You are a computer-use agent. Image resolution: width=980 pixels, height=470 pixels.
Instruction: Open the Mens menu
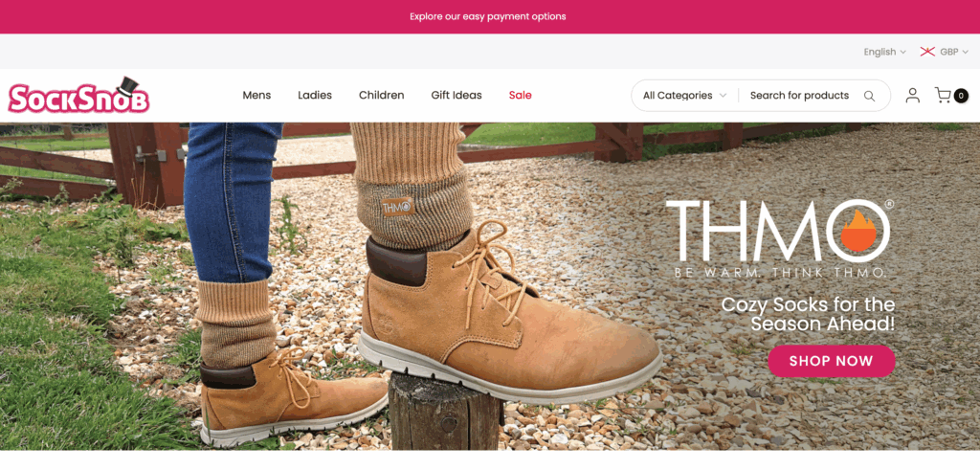click(x=256, y=95)
